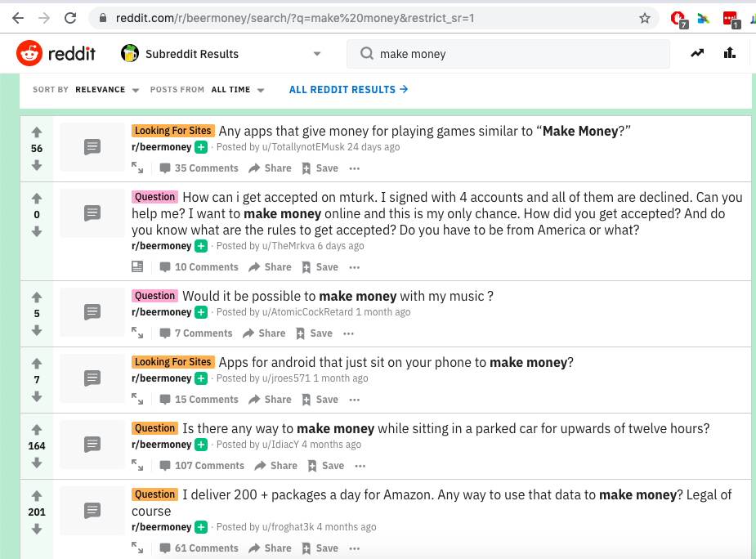Open the thumbnail of the music post
Viewport: 756px width, 559px height.
pyautogui.click(x=92, y=312)
